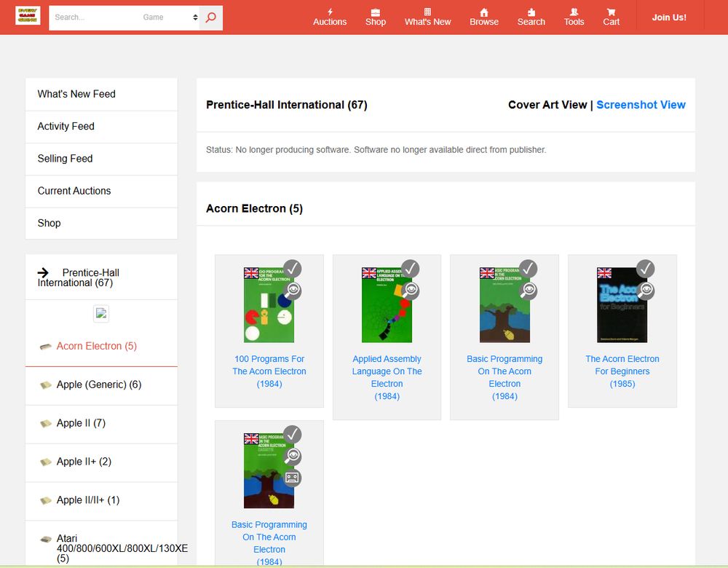Preview cover of Applied Assembly Language On The Electron
This screenshot has width=728, height=568.
[411, 291]
